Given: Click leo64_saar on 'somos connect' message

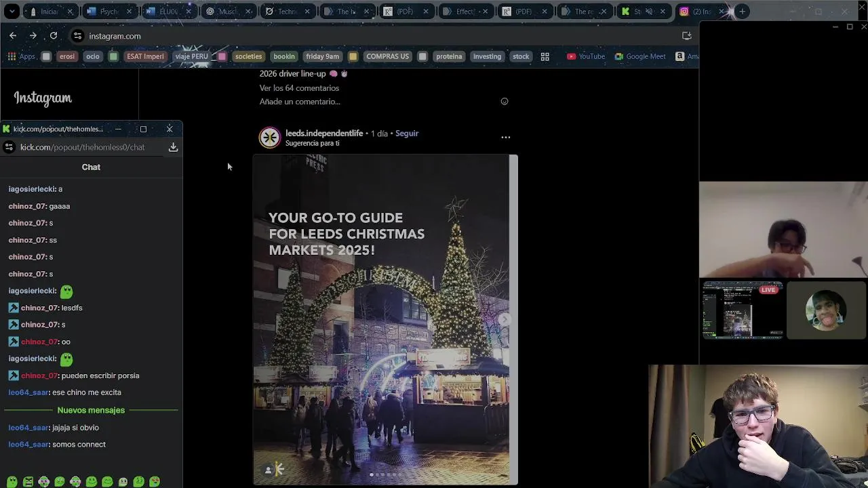Looking at the screenshot, I should click(x=29, y=445).
